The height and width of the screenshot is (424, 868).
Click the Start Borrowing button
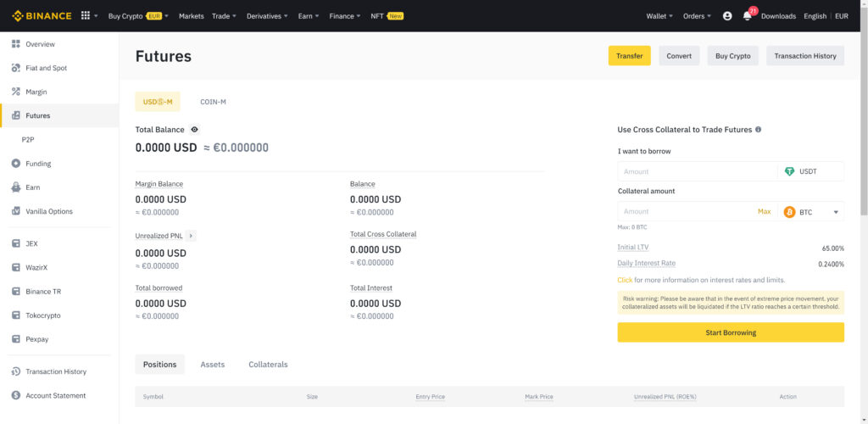[731, 332]
